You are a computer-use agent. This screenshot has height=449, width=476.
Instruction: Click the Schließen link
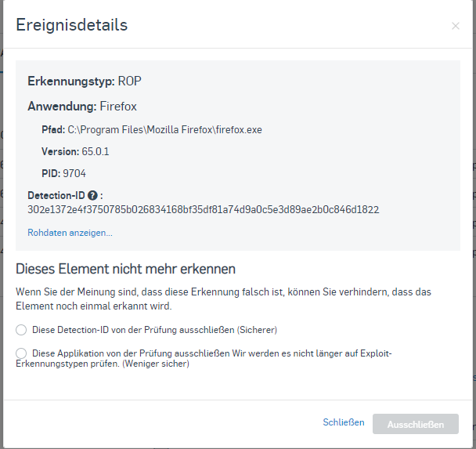[344, 422]
